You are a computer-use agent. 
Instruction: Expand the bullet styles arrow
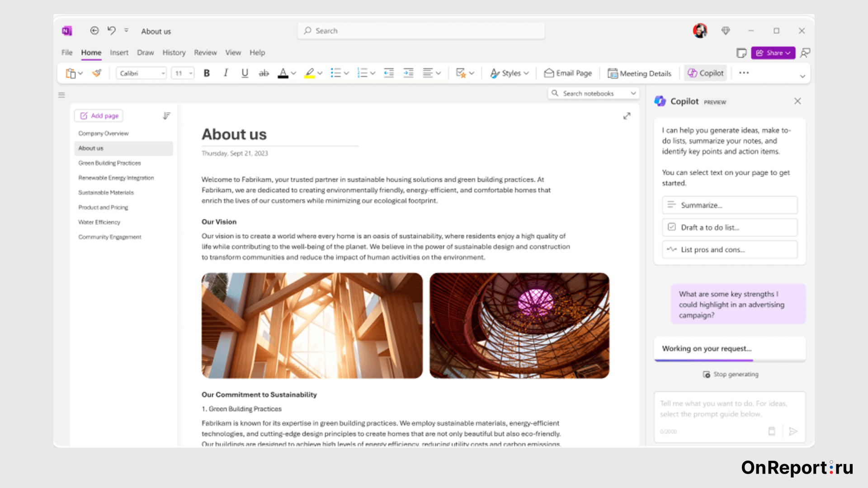click(x=346, y=73)
